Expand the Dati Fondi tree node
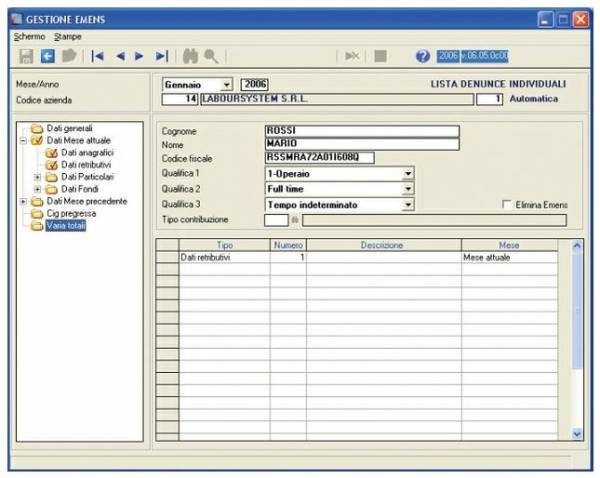The width and height of the screenshot is (600, 478). tap(38, 189)
